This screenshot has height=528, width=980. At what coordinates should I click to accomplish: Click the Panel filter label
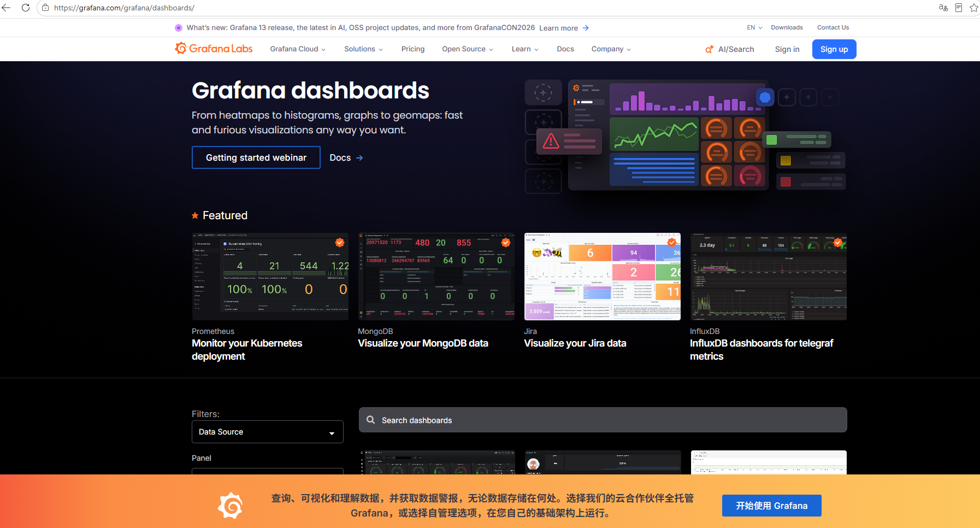pyautogui.click(x=202, y=458)
